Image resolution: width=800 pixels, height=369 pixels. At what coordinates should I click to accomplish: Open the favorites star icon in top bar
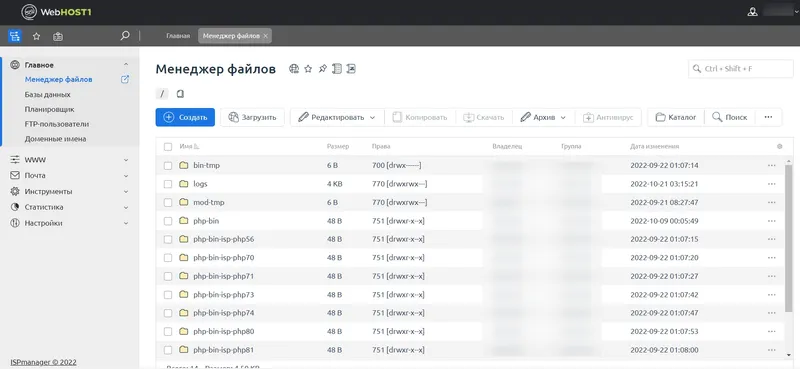click(36, 36)
